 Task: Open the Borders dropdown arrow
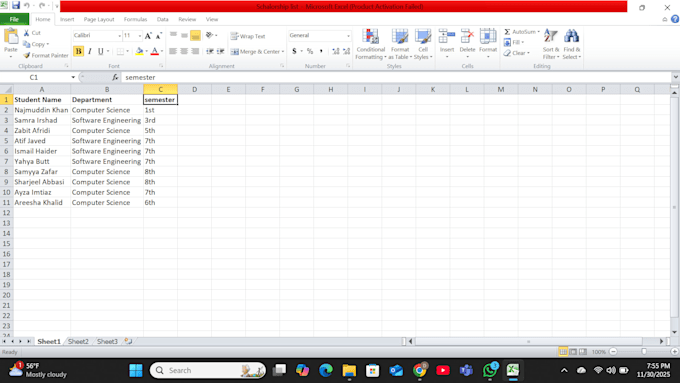click(x=127, y=52)
